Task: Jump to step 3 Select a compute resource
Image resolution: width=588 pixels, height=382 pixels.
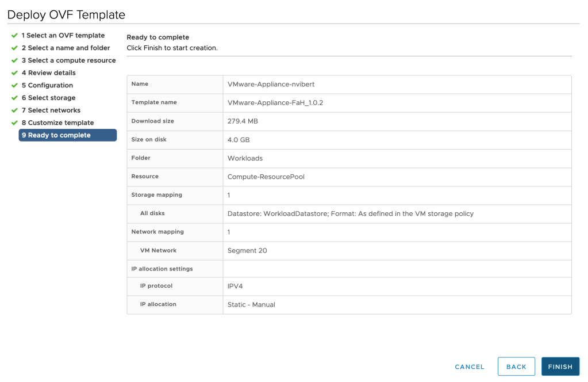Action: point(68,60)
